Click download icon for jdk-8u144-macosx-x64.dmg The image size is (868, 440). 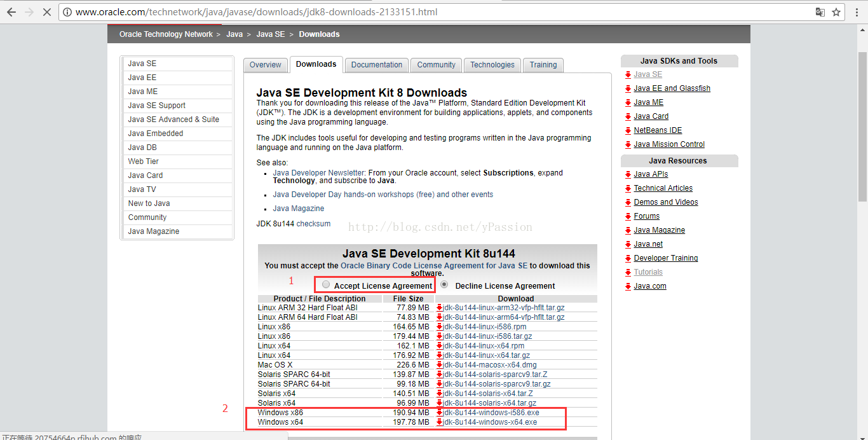(439, 365)
